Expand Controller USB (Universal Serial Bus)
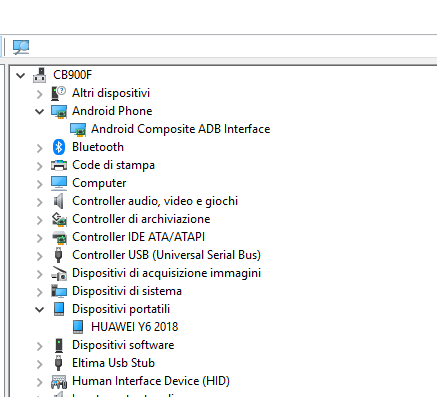The height and width of the screenshot is (397, 437). pos(40,256)
